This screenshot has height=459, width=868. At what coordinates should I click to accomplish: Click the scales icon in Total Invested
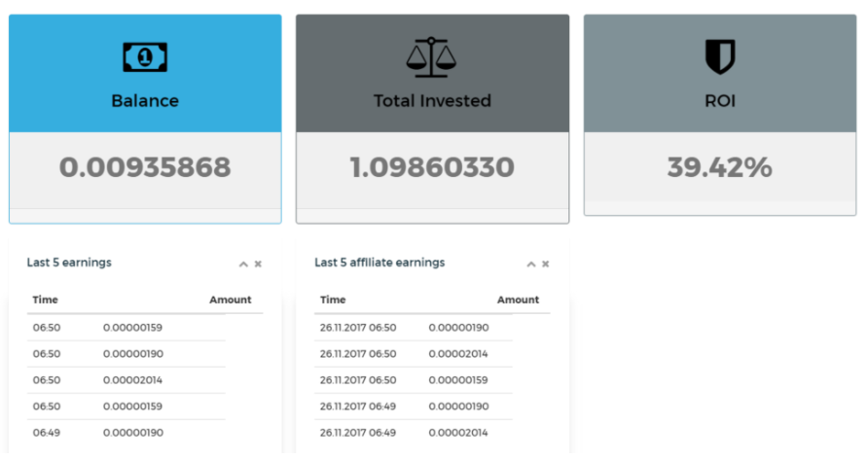tap(431, 57)
